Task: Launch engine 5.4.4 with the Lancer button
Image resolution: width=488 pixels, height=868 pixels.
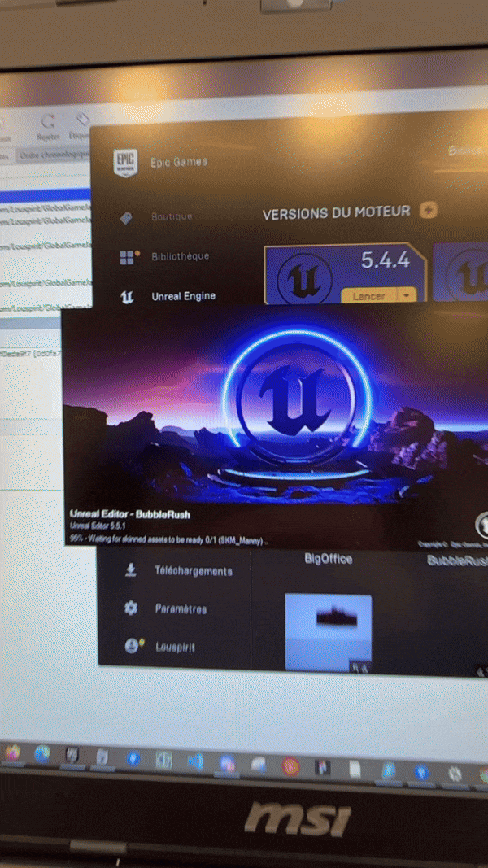Action: click(368, 295)
